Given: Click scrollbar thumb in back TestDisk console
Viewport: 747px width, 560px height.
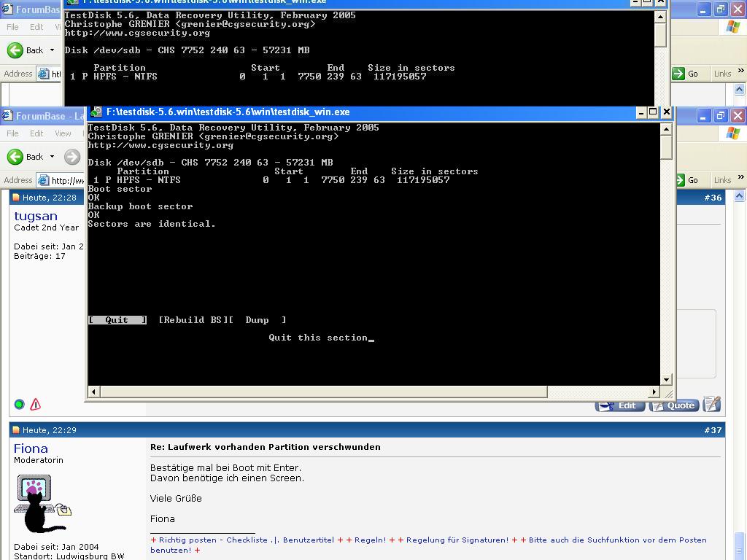Looking at the screenshot, I should [660, 35].
